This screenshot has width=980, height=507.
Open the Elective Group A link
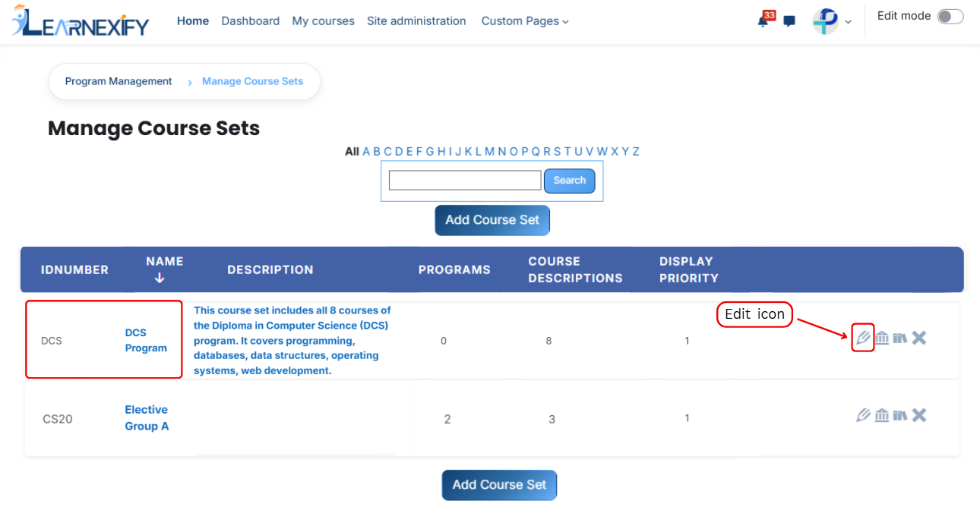click(147, 418)
